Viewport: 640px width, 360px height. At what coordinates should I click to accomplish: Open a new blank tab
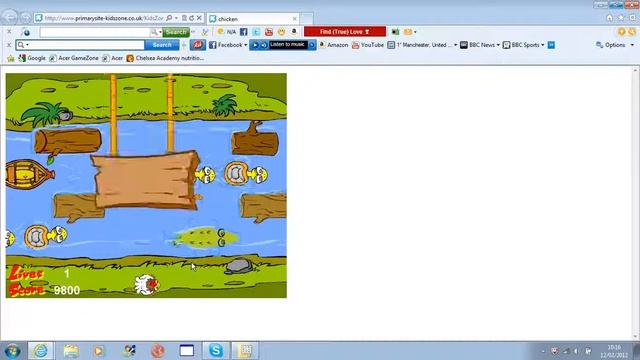pos(307,19)
